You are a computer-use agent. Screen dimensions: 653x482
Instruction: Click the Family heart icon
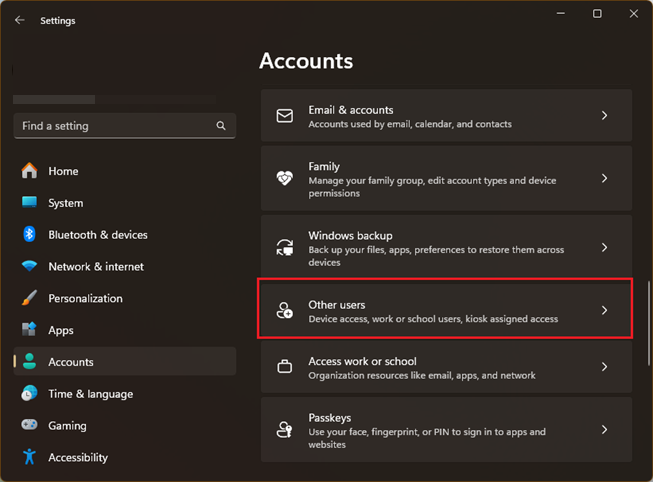pyautogui.click(x=285, y=178)
